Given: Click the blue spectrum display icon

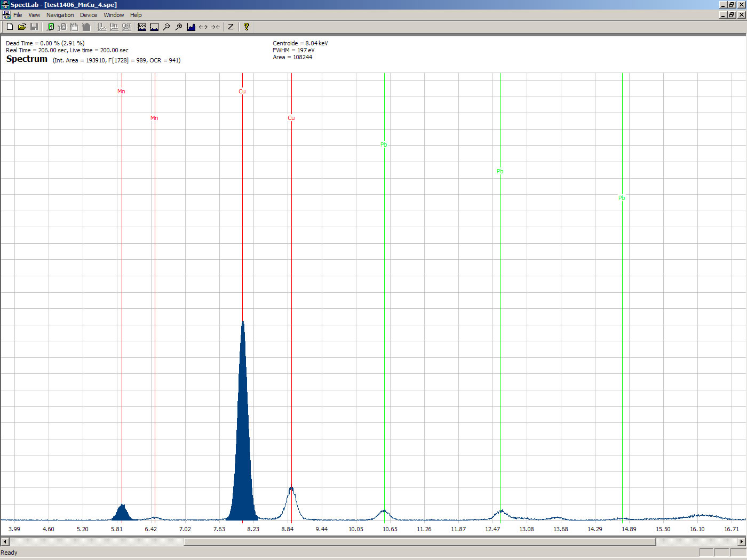Looking at the screenshot, I should 191,27.
